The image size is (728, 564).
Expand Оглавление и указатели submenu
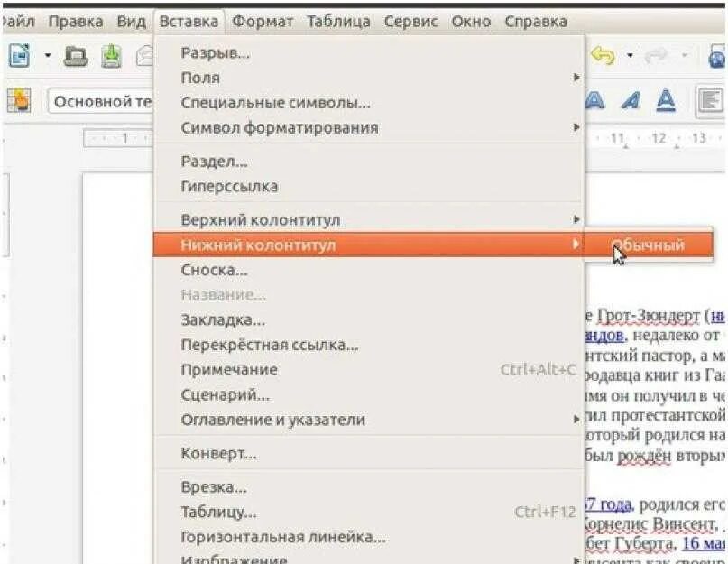[x=369, y=420]
